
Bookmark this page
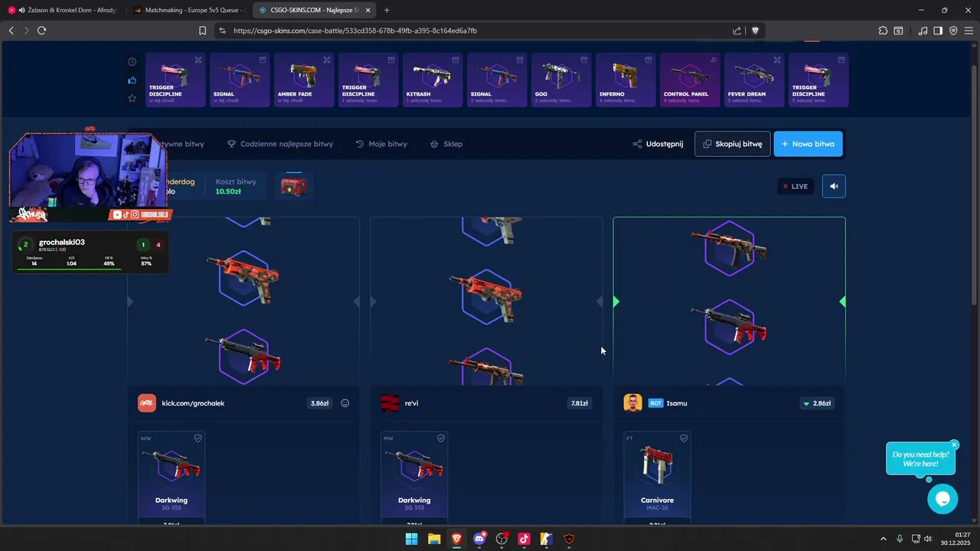(202, 31)
